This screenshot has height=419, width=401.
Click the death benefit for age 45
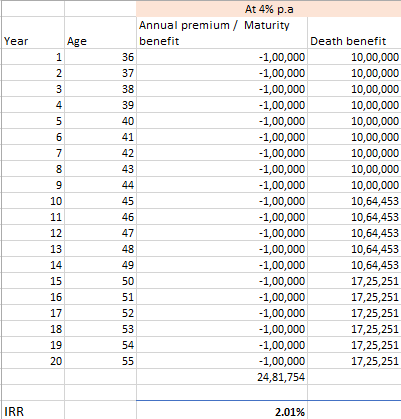pos(354,201)
